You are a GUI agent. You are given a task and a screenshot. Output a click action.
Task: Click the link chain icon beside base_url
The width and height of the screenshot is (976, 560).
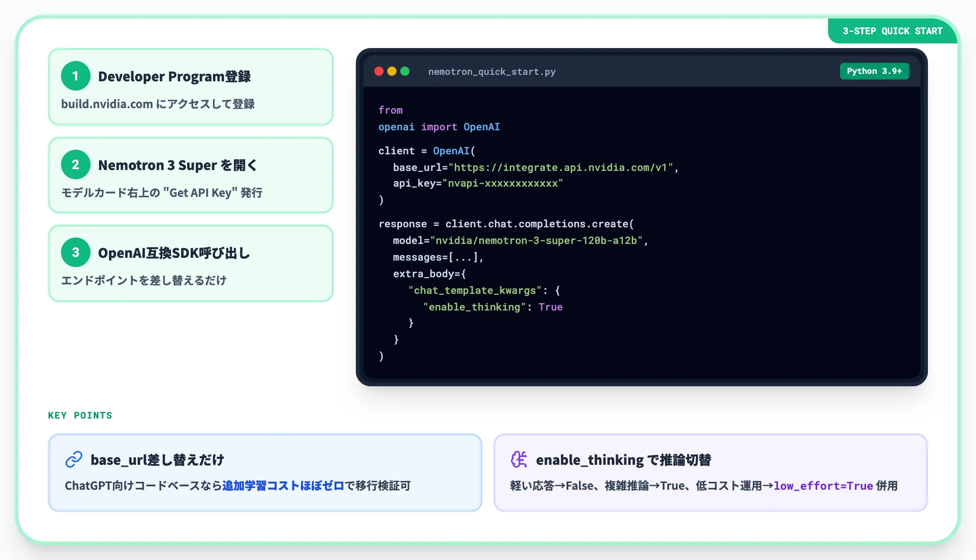pyautogui.click(x=74, y=459)
